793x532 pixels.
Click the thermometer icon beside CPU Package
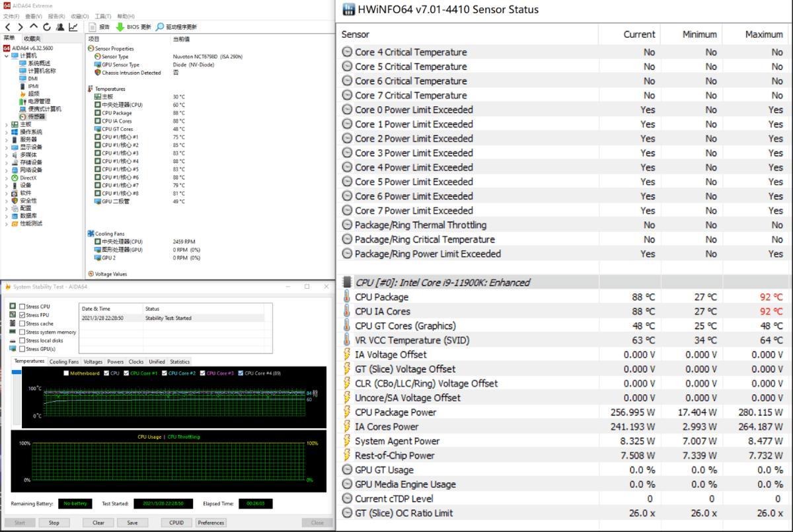pyautogui.click(x=348, y=297)
